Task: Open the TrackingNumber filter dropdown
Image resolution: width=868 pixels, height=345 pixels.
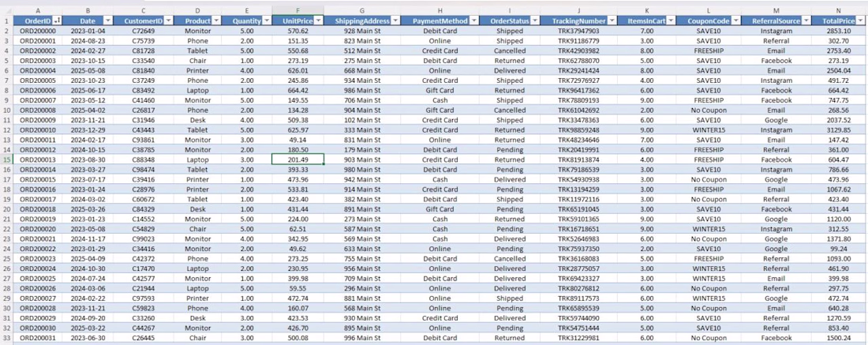Action: tap(611, 21)
